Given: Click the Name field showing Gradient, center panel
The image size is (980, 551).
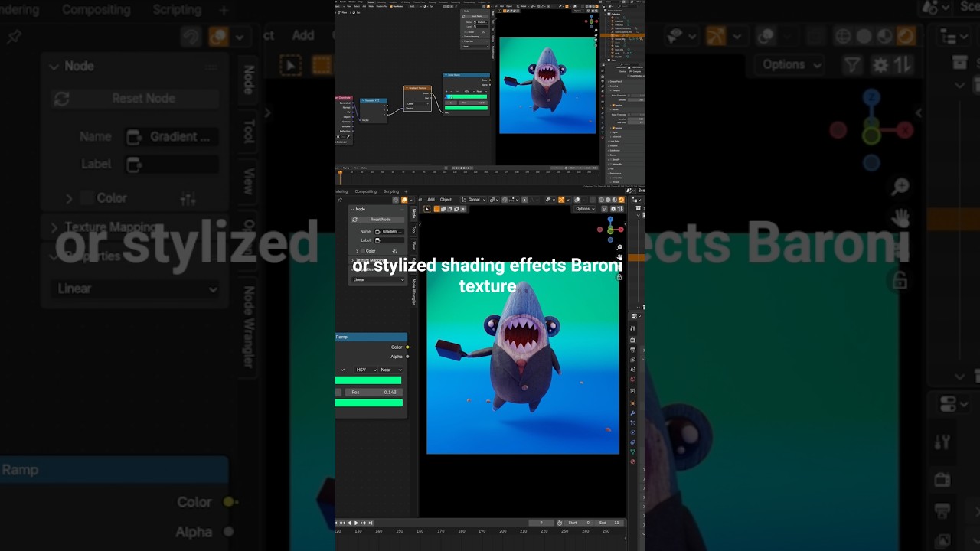Looking at the screenshot, I should point(390,231).
